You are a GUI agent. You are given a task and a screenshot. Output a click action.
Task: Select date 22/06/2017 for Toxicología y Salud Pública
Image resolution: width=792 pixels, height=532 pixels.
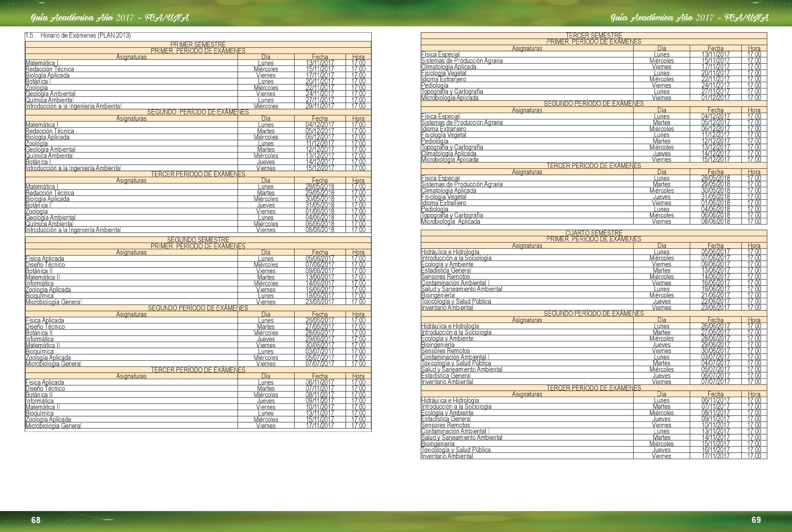715,302
